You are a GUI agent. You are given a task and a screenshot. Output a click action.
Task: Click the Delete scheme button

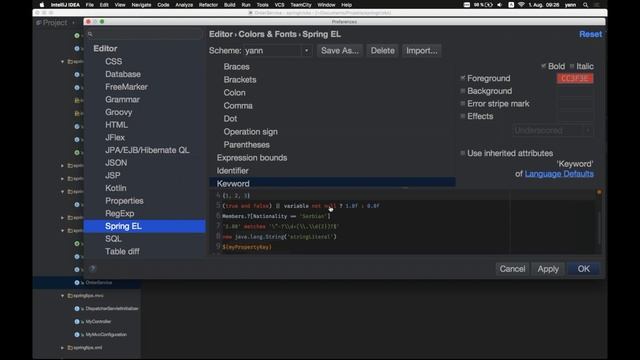point(382,51)
